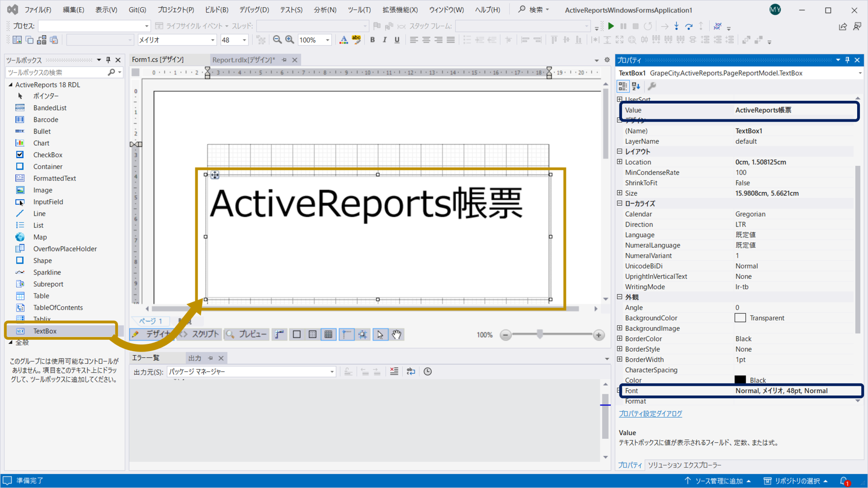Click リポジトリの選択 in the status bar
Viewport: 868px width, 488px height.
[x=796, y=481]
